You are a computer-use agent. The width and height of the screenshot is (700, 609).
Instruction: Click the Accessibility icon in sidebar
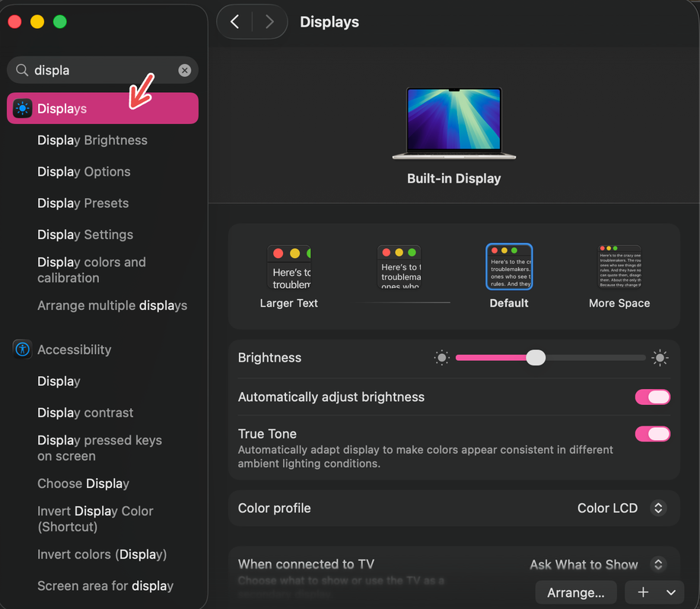[22, 349]
